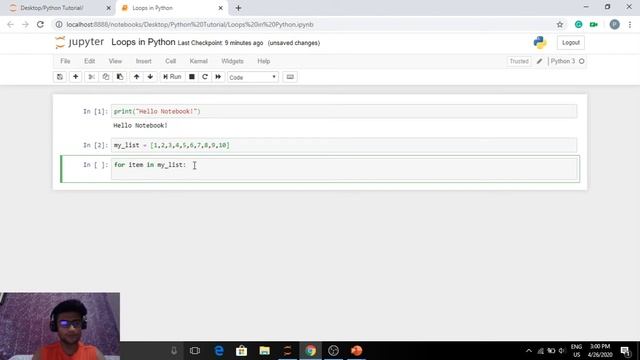
Task: Move selected cell down arrow
Action: point(150,77)
